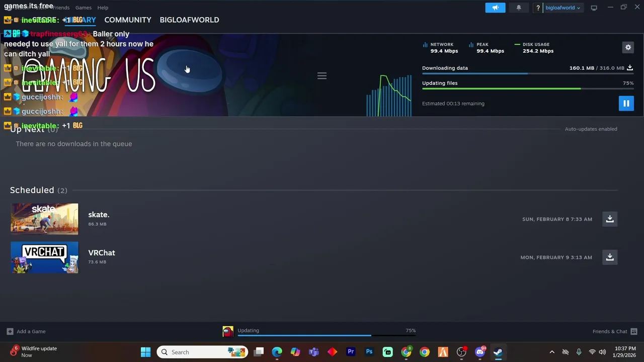
Task: Open the Friends menu
Action: pyautogui.click(x=61, y=8)
